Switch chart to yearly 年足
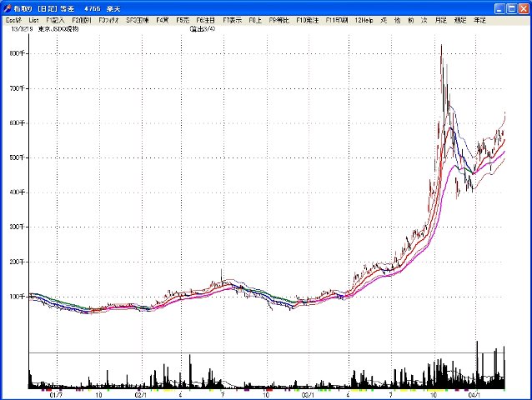532x400 pixels. 479,18
